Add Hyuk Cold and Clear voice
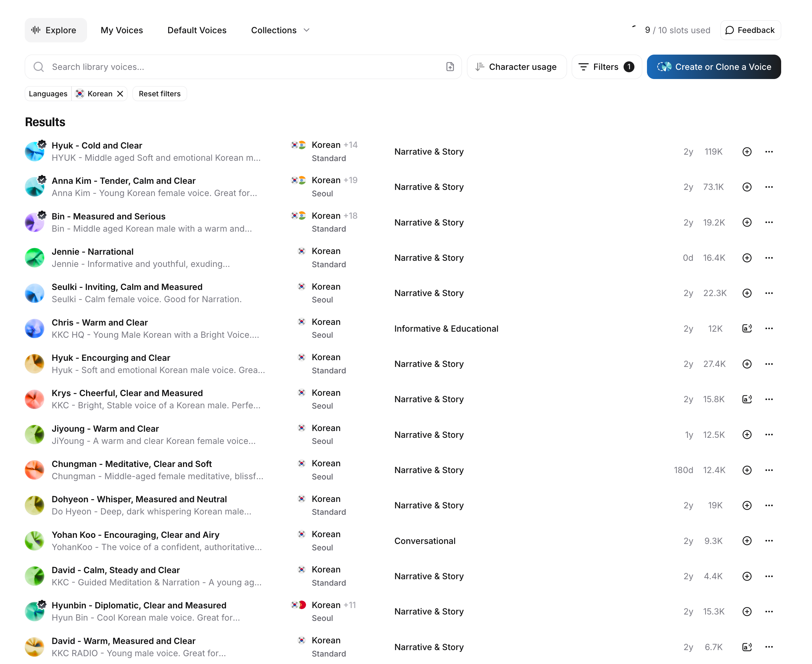This screenshot has width=812, height=664. pos(747,152)
